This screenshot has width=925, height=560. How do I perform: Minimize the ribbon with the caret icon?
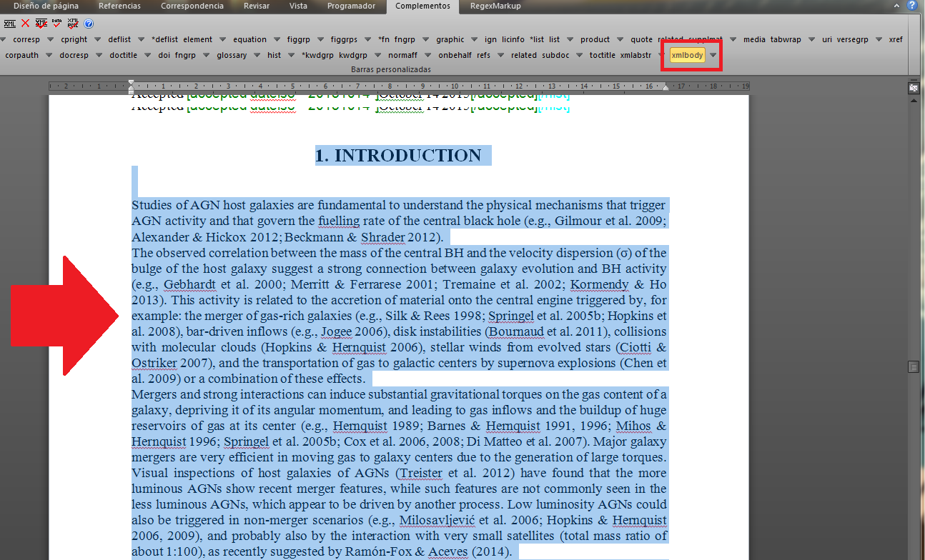[x=897, y=6]
